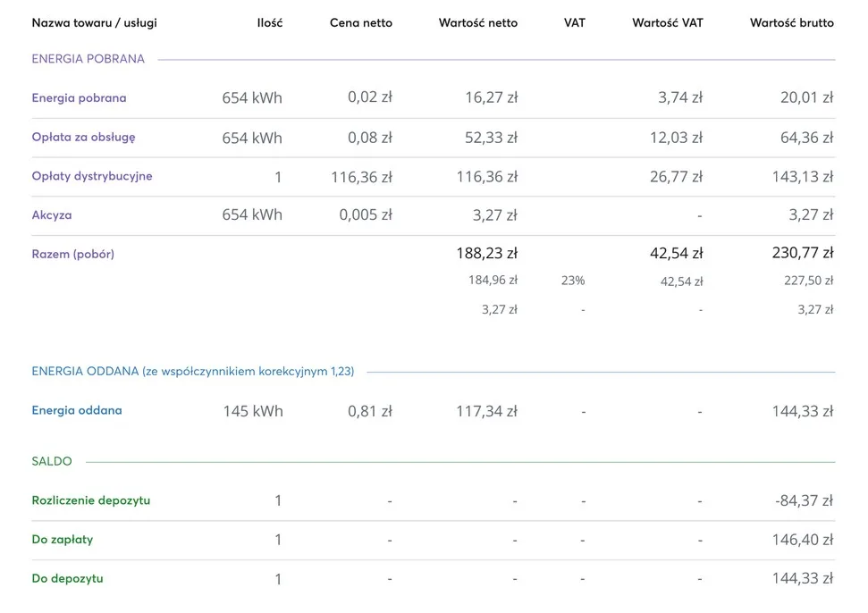Click the 23% VAT rate value
Image resolution: width=868 pixels, height=613 pixels.
[x=573, y=281]
